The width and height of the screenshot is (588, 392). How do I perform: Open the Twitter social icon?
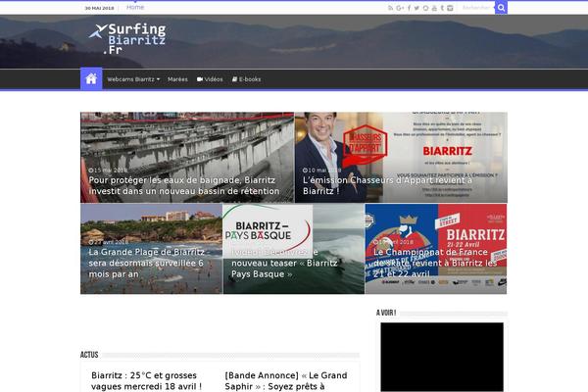[x=416, y=8]
